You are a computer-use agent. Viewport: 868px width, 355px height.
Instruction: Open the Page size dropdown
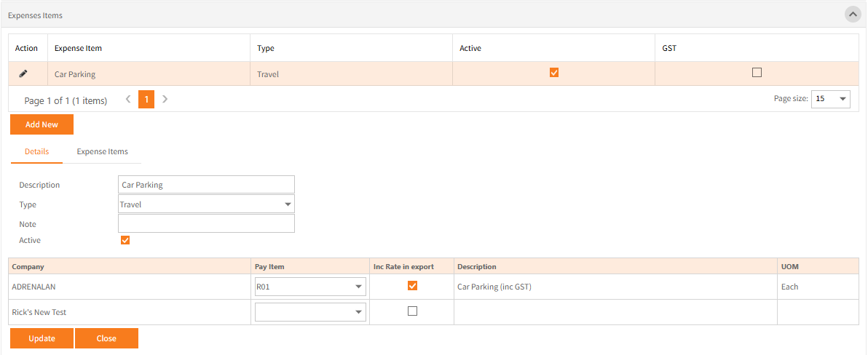tap(831, 99)
